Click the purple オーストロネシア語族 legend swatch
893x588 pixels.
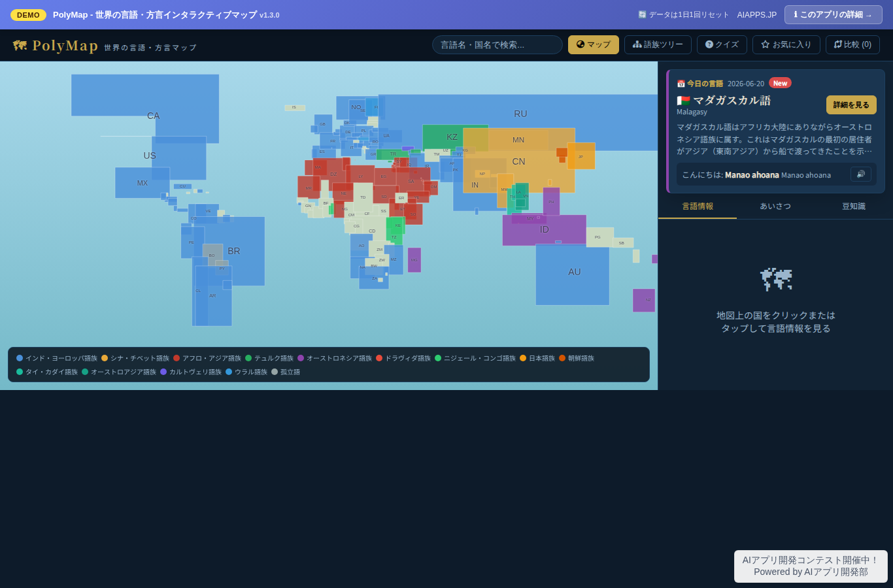pos(301,358)
